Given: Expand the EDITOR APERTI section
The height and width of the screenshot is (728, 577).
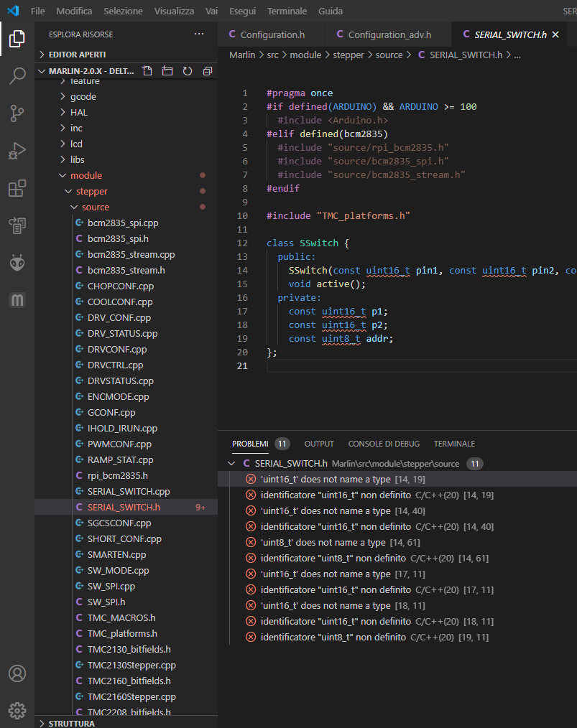Looking at the screenshot, I should coord(77,54).
